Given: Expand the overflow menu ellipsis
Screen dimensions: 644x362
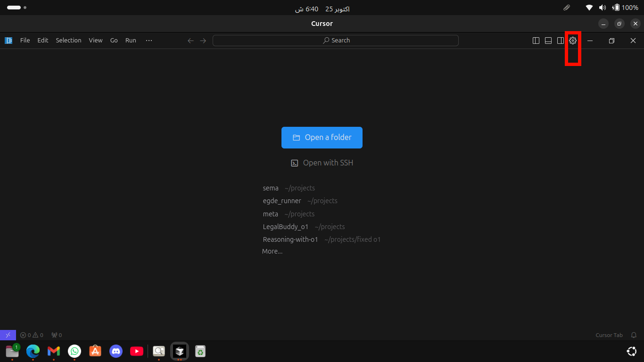Looking at the screenshot, I should (149, 41).
